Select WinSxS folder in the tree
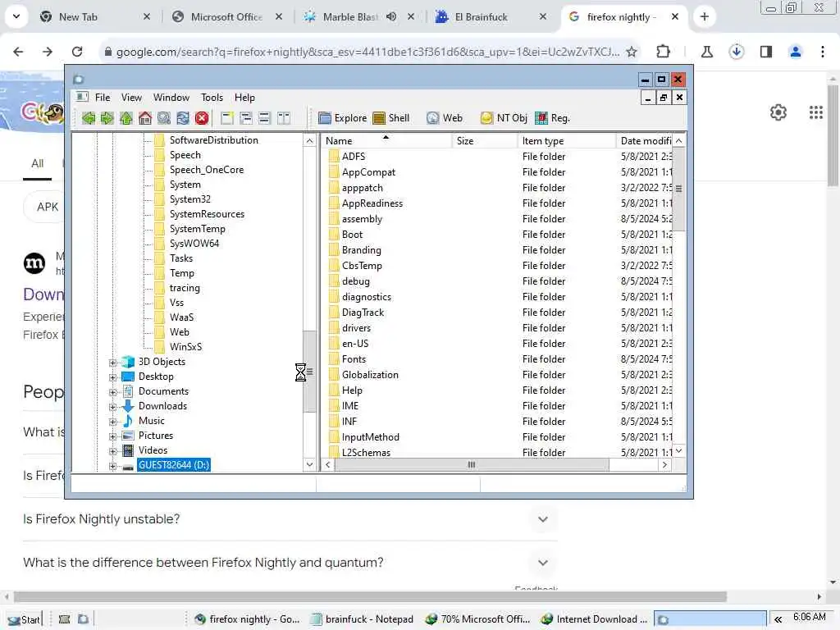 pos(185,347)
